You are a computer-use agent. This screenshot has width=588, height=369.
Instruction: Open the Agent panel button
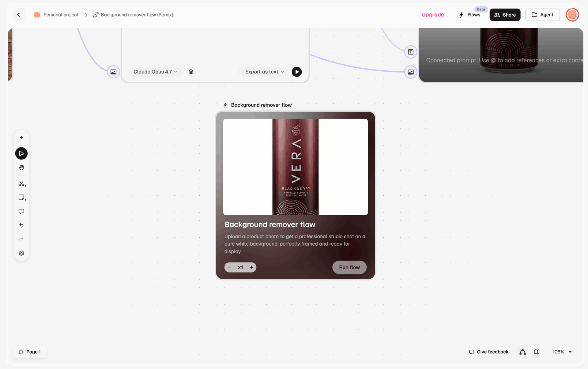[x=542, y=15]
